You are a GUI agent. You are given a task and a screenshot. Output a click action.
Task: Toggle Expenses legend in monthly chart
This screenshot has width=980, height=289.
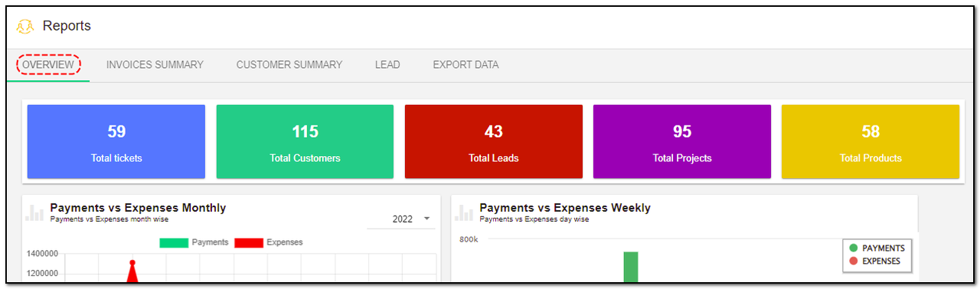[x=268, y=242]
